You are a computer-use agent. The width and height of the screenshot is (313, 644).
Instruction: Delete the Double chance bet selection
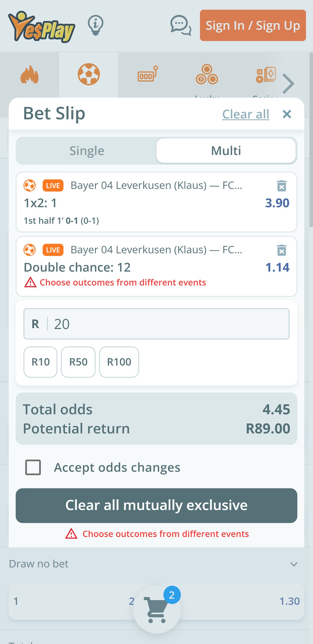coord(281,250)
